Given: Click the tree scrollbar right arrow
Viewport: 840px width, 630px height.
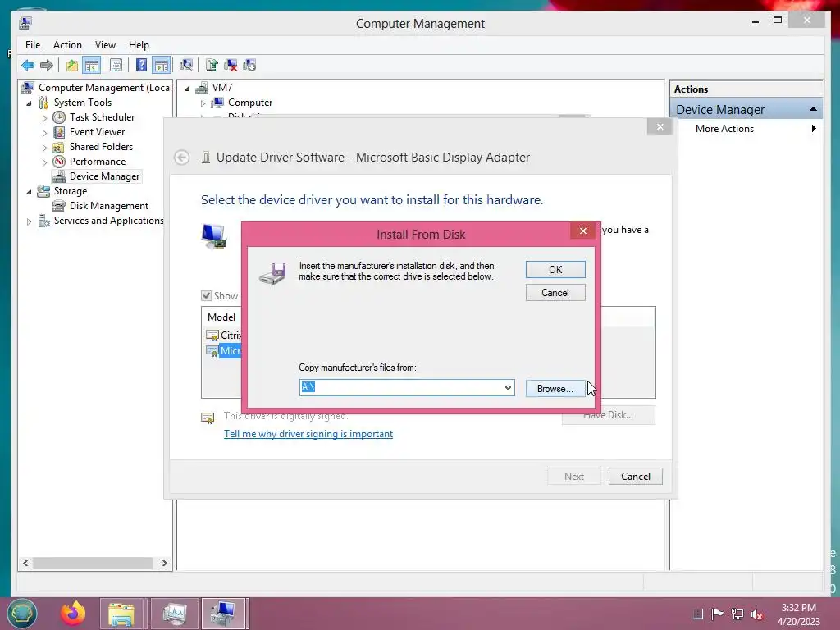Looking at the screenshot, I should click(164, 563).
